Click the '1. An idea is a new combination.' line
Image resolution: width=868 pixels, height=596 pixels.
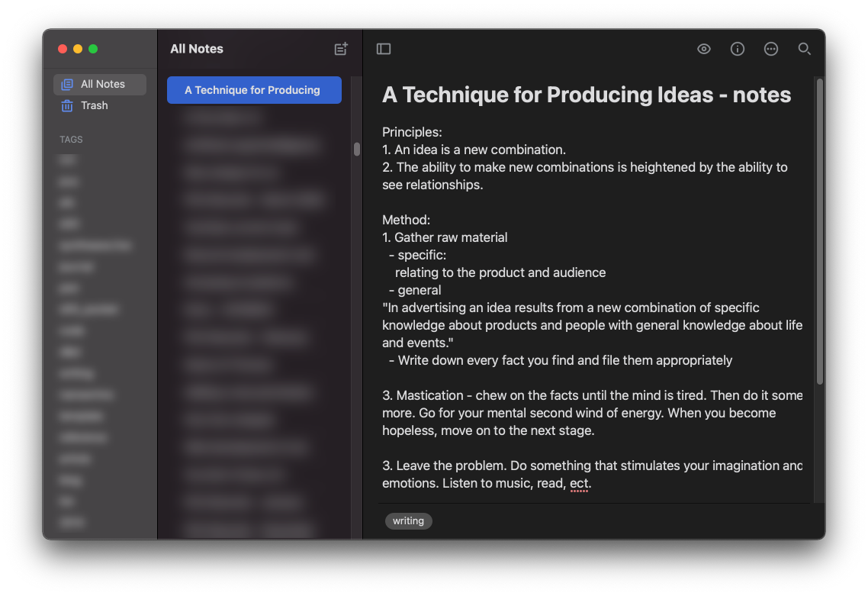[474, 150]
